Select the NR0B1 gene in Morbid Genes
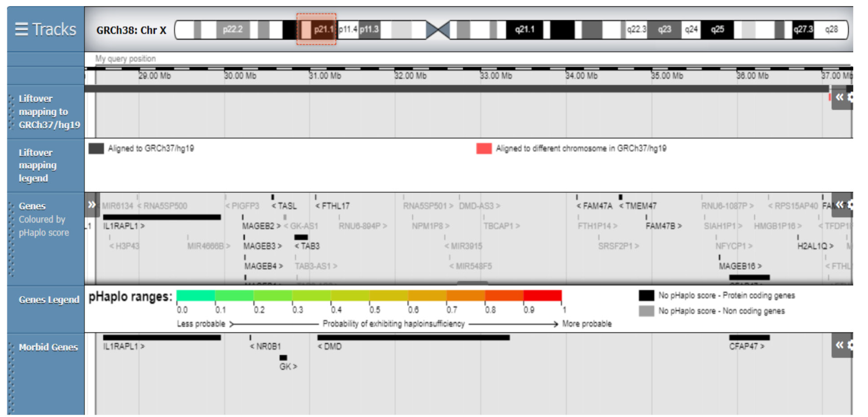Image resolution: width=868 pixels, height=417 pixels. point(266,346)
